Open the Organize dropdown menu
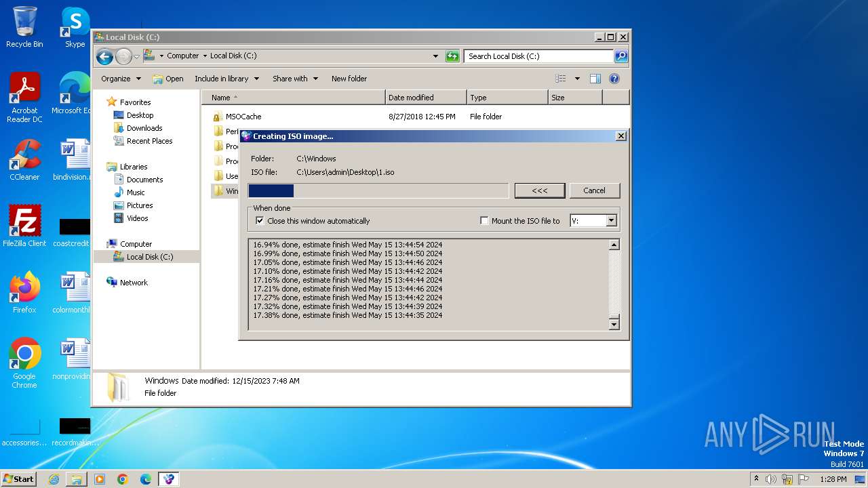868x488 pixels. click(x=121, y=79)
